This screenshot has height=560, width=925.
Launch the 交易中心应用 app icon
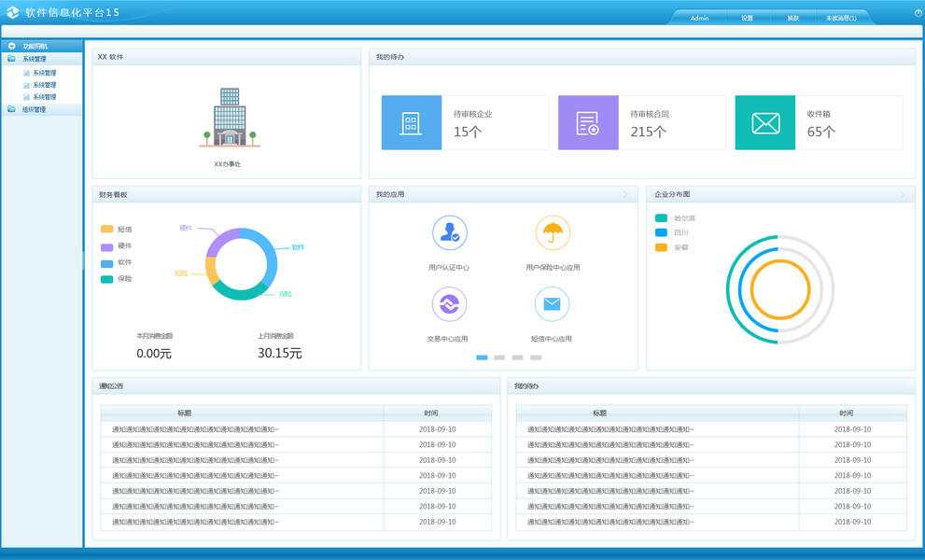(x=450, y=304)
